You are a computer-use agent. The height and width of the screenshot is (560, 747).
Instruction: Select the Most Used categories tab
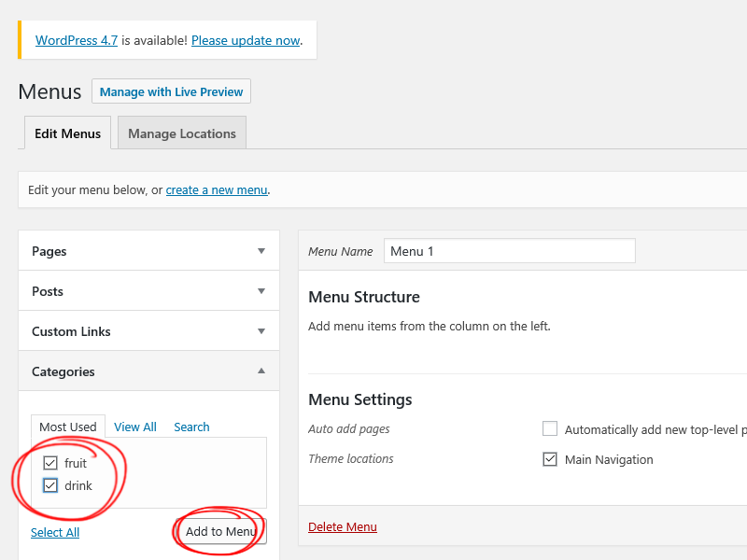[68, 427]
